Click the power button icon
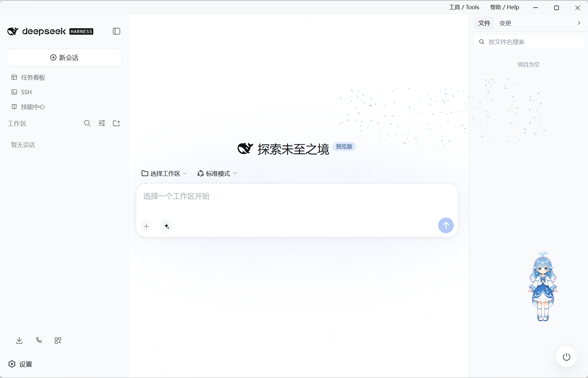 tap(566, 357)
